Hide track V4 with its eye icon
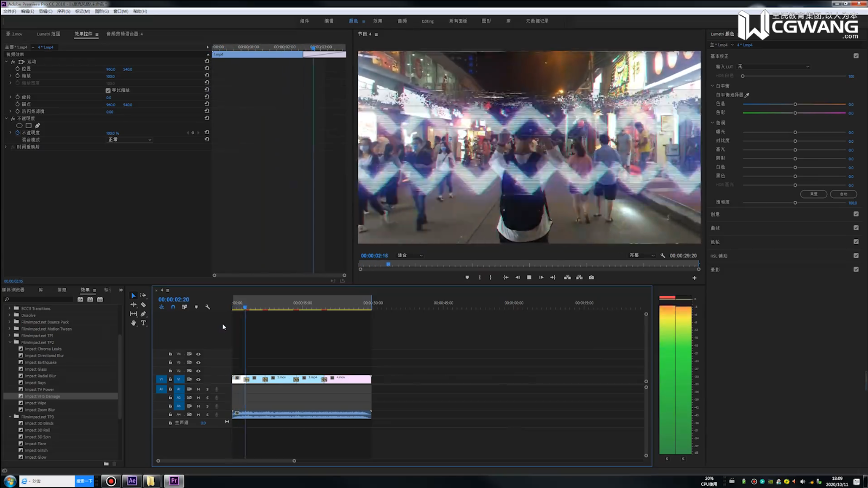868x488 pixels. 198,354
